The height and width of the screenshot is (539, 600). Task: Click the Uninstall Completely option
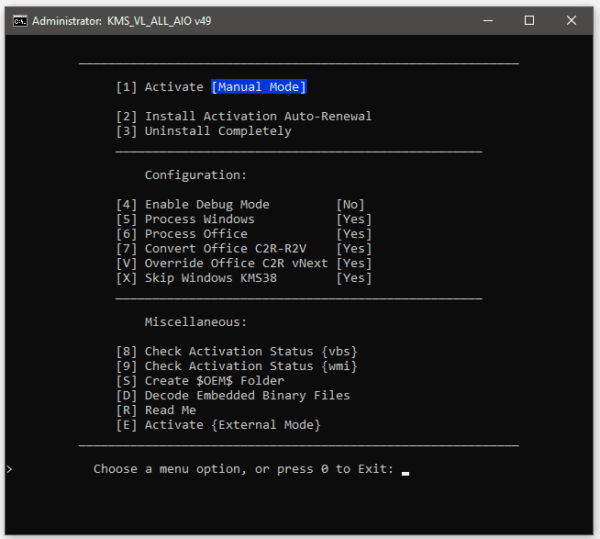coord(204,131)
